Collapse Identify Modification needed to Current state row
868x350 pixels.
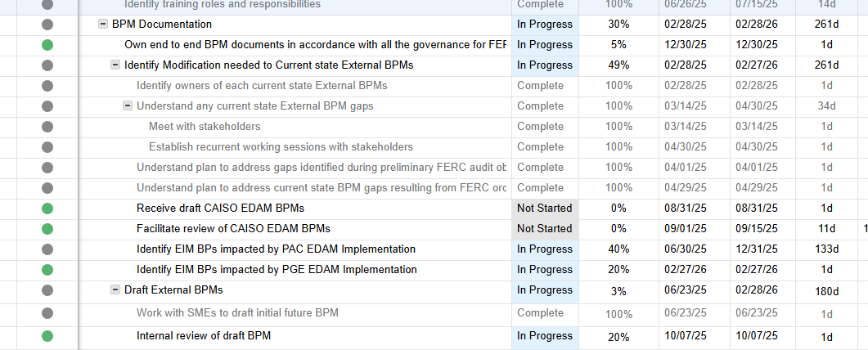click(115, 65)
